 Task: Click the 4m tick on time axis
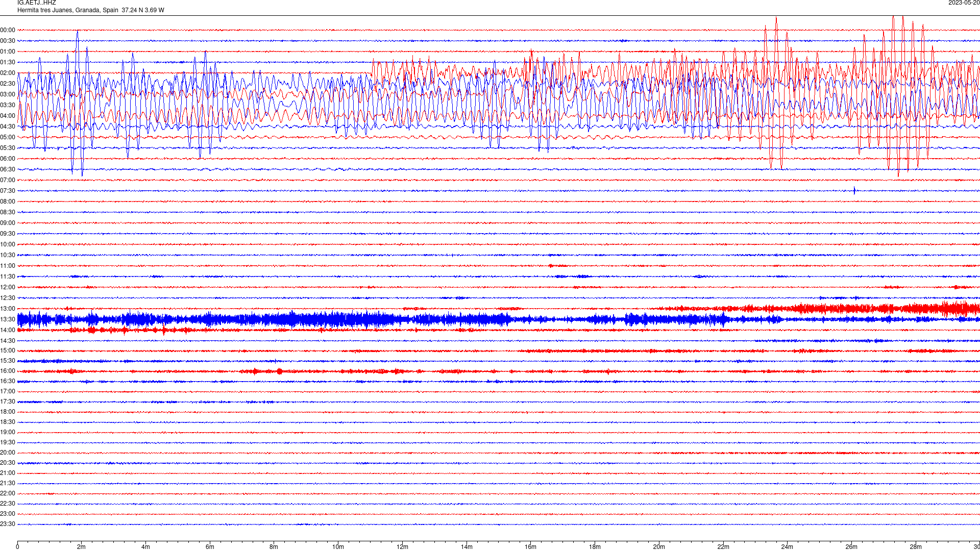pos(145,547)
